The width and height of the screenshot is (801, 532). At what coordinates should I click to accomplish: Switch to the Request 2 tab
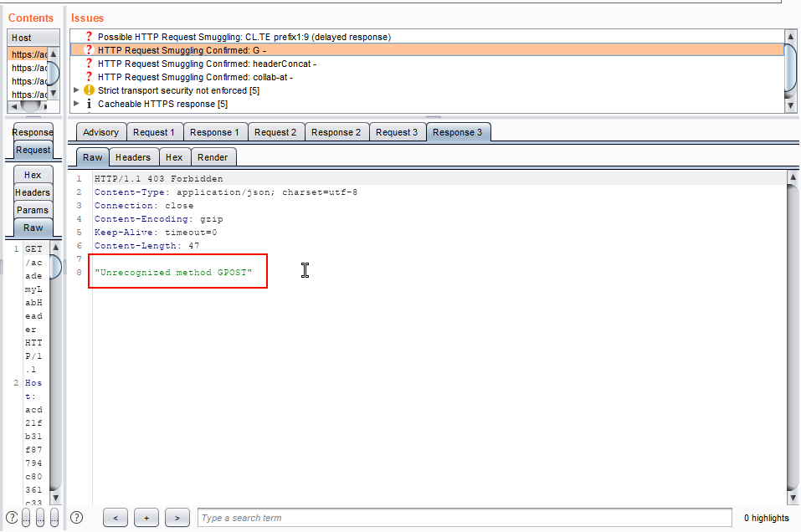point(275,132)
